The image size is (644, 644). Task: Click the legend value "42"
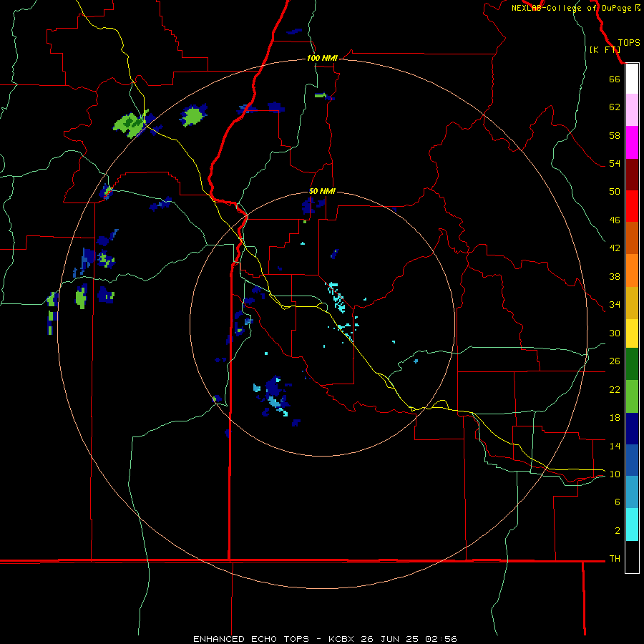coord(615,248)
